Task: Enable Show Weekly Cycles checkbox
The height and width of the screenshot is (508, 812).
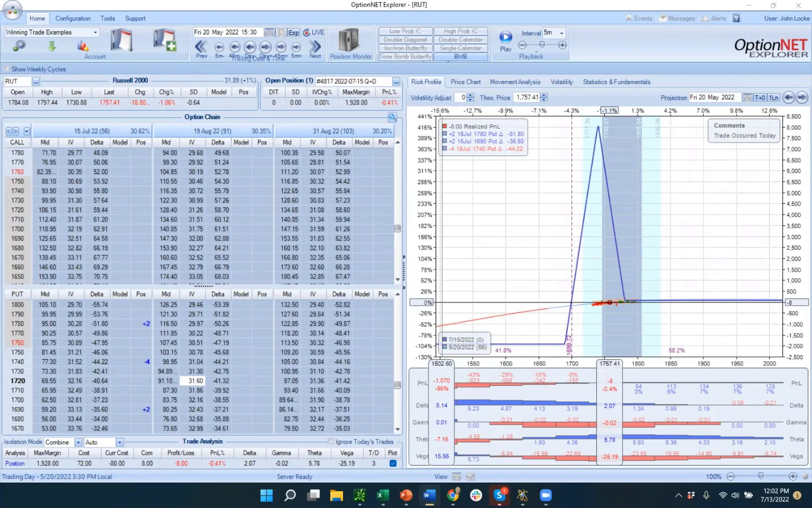Action: click(x=7, y=69)
